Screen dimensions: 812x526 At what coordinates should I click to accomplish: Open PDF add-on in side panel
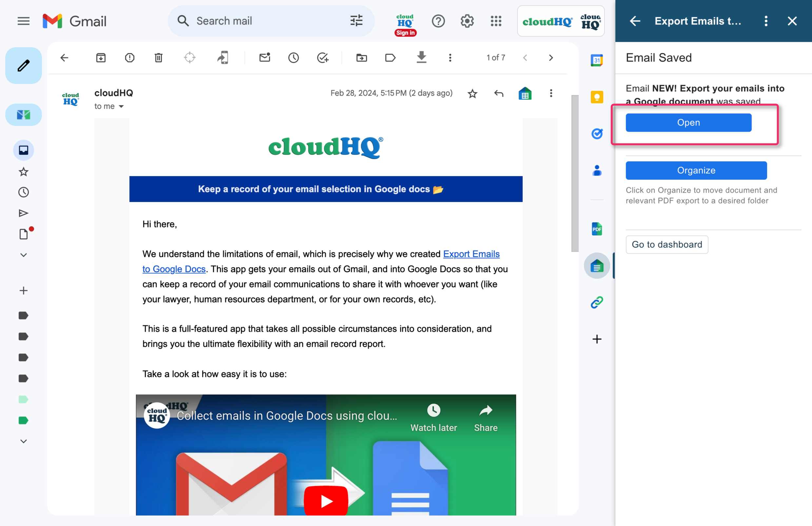tap(596, 229)
